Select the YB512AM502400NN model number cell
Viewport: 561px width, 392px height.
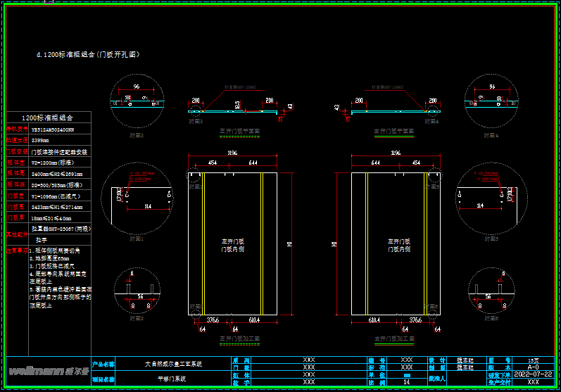pyautogui.click(x=61, y=129)
